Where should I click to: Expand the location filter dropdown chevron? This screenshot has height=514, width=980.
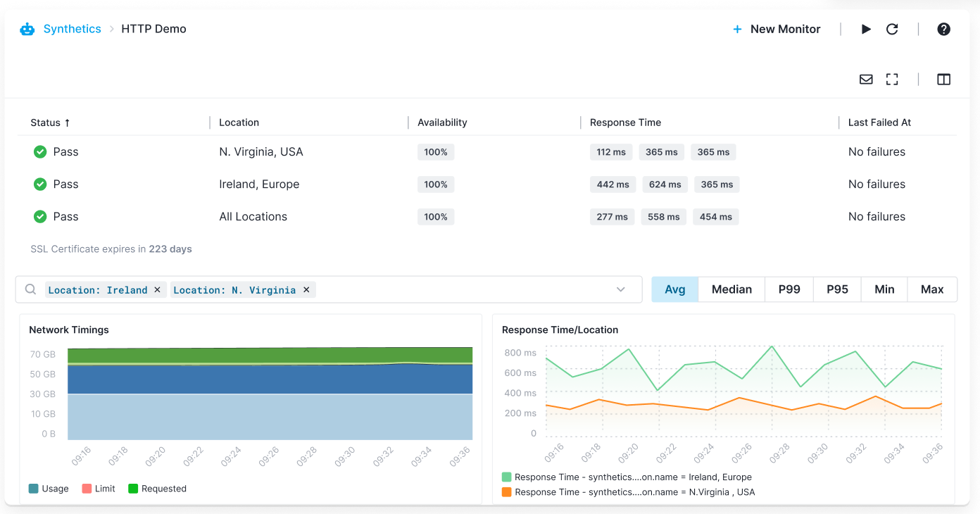point(621,289)
